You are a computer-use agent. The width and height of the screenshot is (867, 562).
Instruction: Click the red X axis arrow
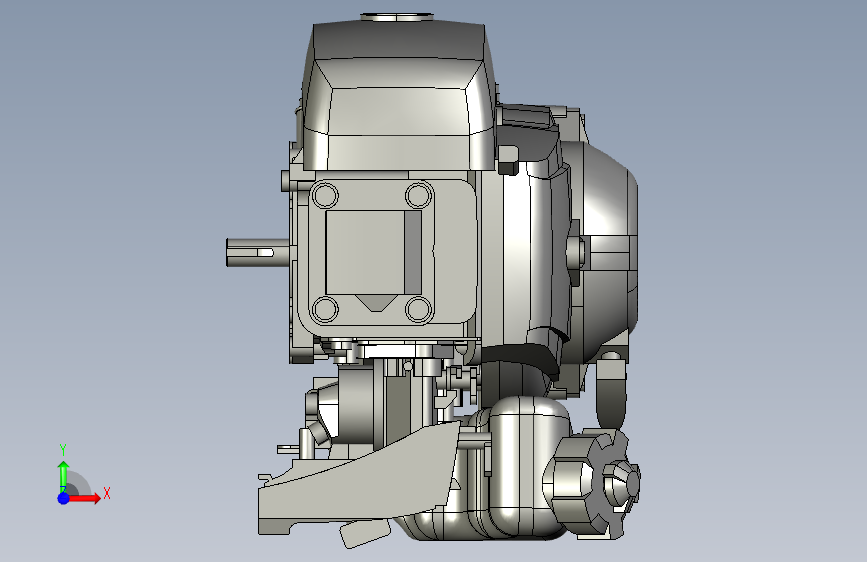click(x=85, y=498)
